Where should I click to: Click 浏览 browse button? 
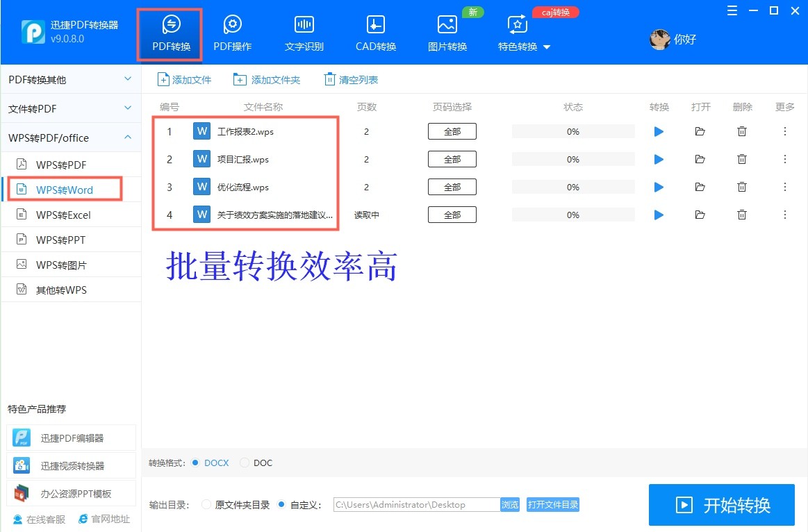[510, 505]
